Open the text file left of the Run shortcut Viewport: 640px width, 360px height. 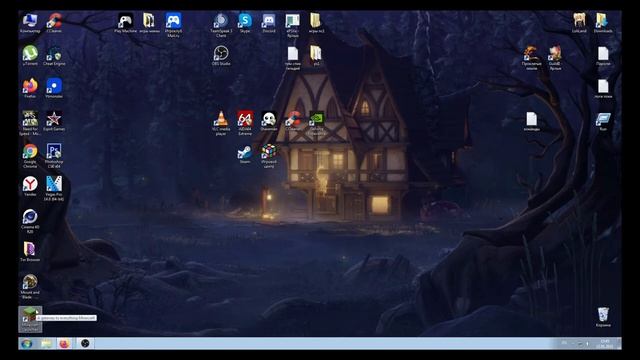click(x=531, y=121)
